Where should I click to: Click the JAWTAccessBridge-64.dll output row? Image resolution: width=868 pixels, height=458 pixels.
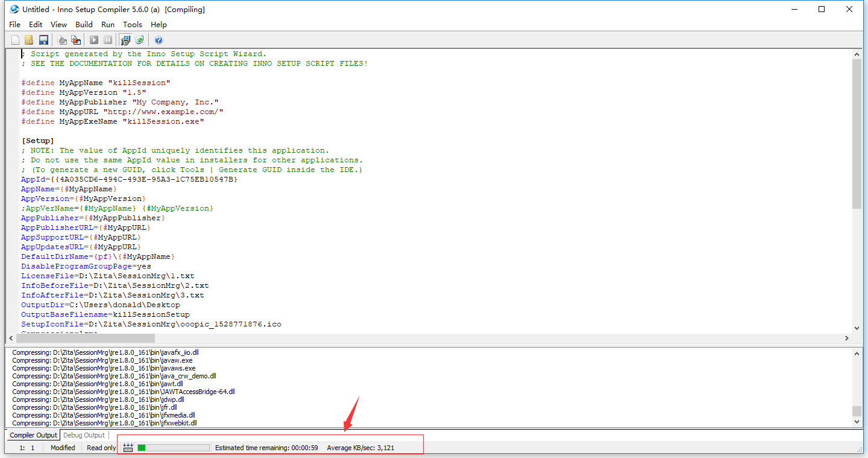click(x=124, y=392)
